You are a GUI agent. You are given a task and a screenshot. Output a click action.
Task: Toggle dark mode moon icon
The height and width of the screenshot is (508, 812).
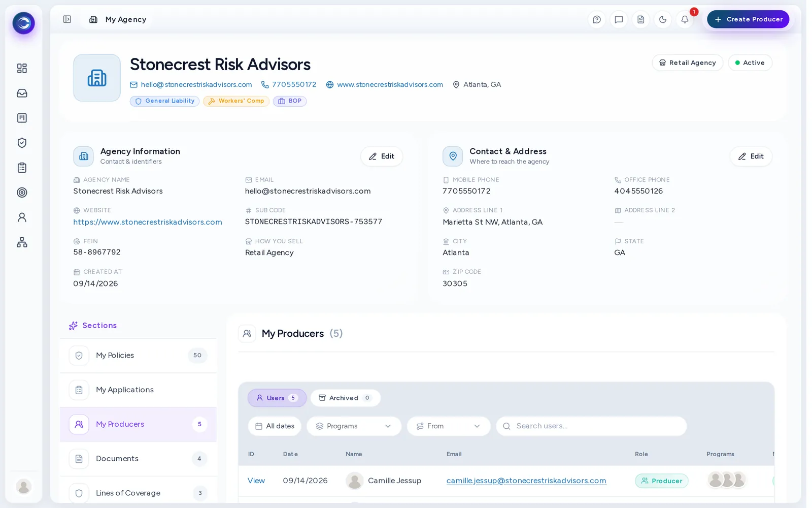(663, 19)
